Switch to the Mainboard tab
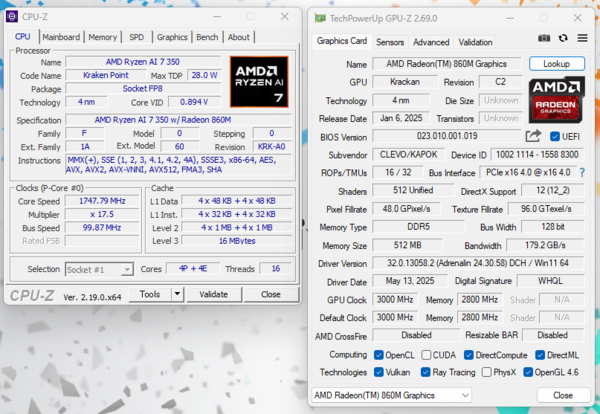 click(x=61, y=37)
